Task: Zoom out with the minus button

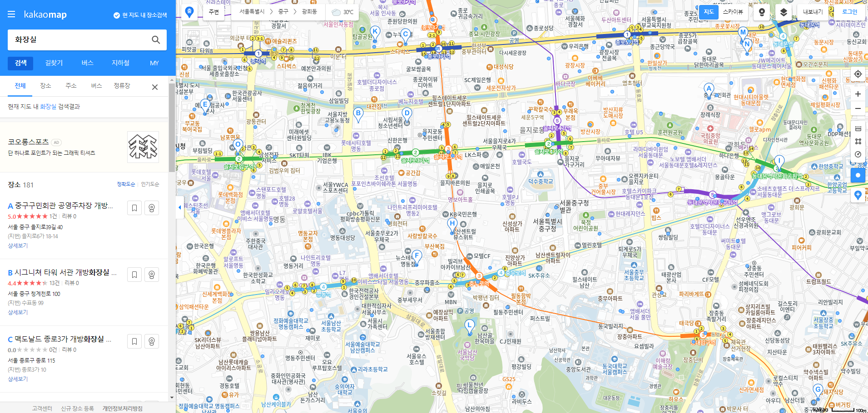Action: [x=858, y=108]
